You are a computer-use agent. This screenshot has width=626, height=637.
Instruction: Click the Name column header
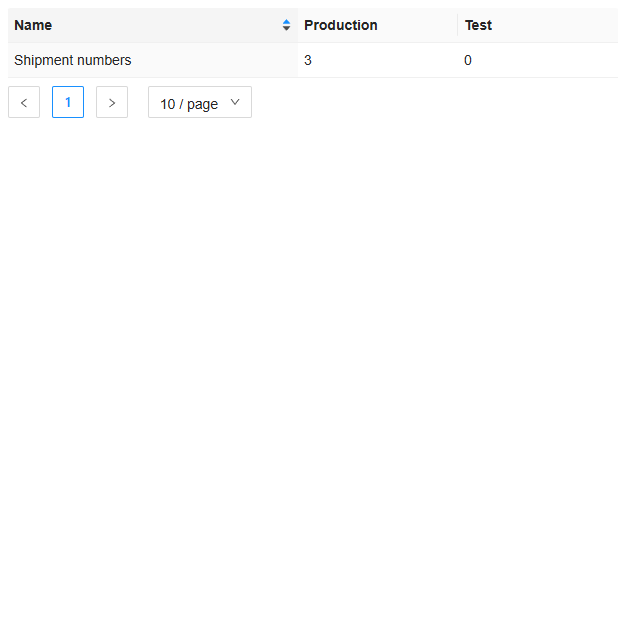(153, 25)
